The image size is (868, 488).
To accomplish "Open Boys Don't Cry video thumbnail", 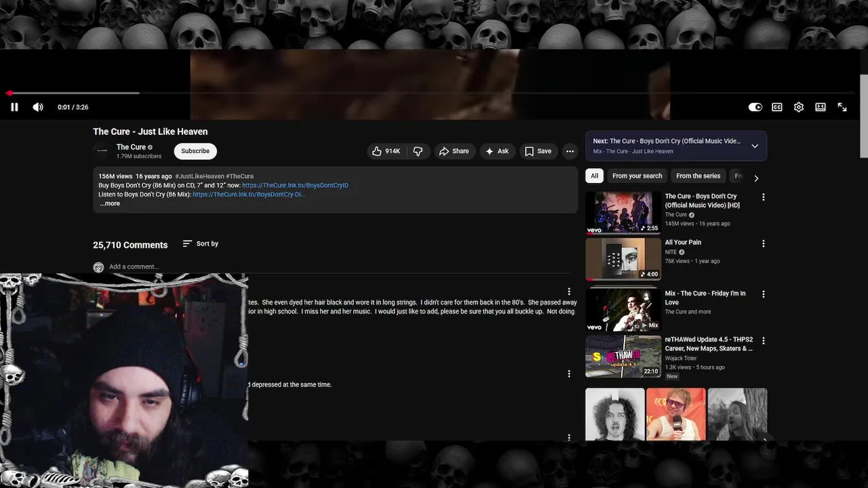I will (x=623, y=213).
